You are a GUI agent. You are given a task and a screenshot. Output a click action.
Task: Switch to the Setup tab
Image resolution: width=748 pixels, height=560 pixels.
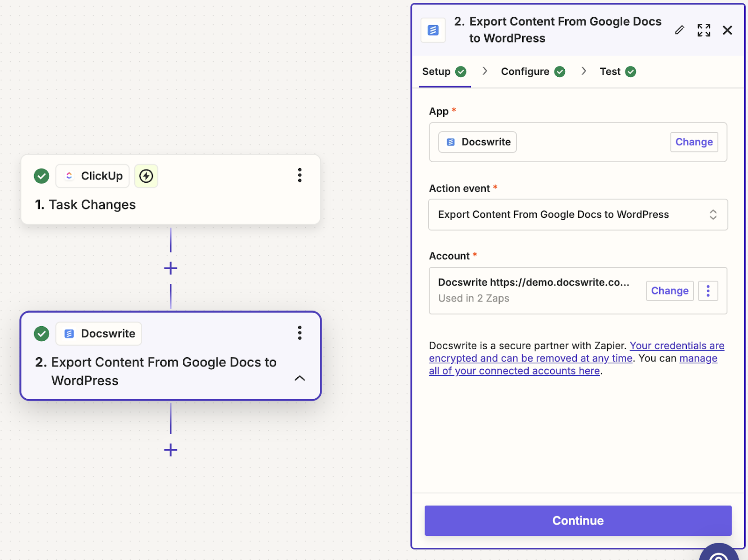(x=444, y=72)
